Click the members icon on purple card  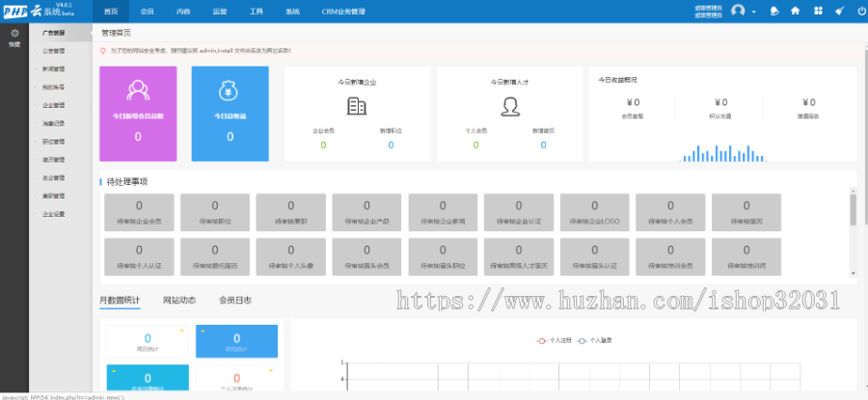pos(138,91)
